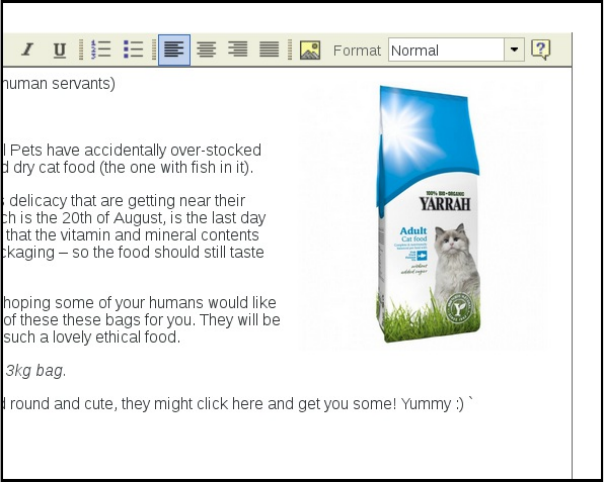Justify the text fully

(269, 50)
